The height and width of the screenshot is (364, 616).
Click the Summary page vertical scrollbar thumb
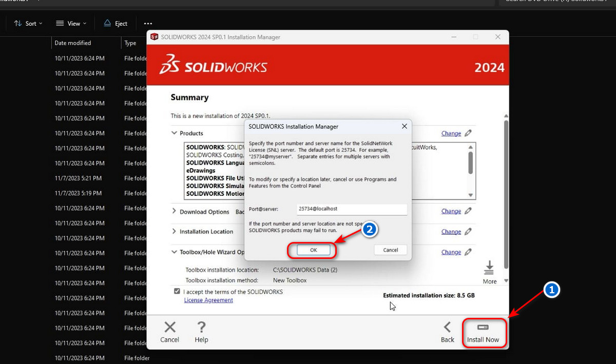(x=506, y=194)
